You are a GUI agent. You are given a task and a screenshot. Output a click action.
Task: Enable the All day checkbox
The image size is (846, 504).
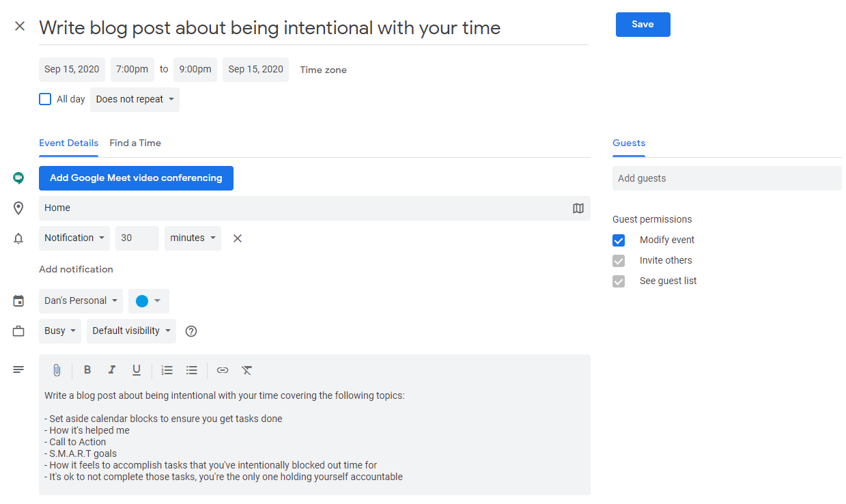45,99
